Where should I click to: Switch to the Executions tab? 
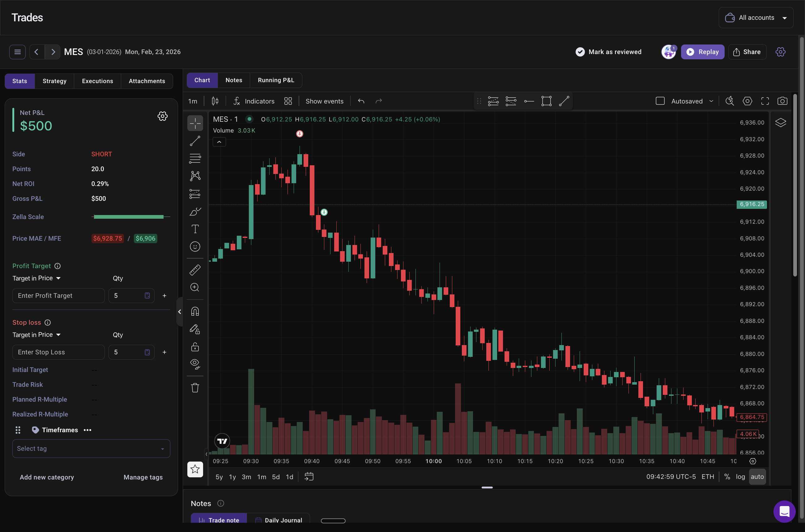coord(97,81)
